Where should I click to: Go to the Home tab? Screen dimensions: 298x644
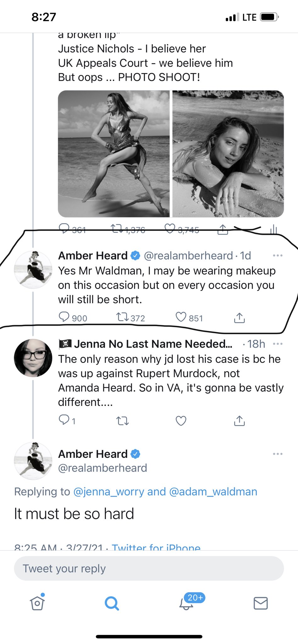(x=37, y=602)
